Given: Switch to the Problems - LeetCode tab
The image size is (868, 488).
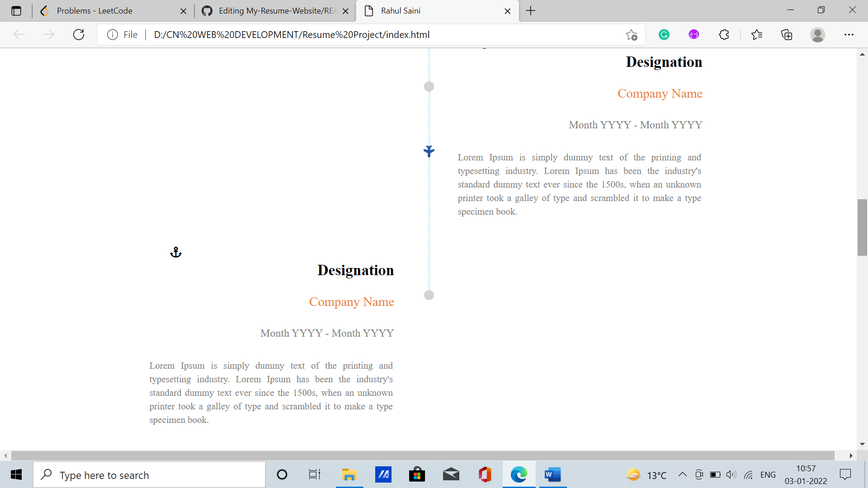Looking at the screenshot, I should click(x=95, y=11).
